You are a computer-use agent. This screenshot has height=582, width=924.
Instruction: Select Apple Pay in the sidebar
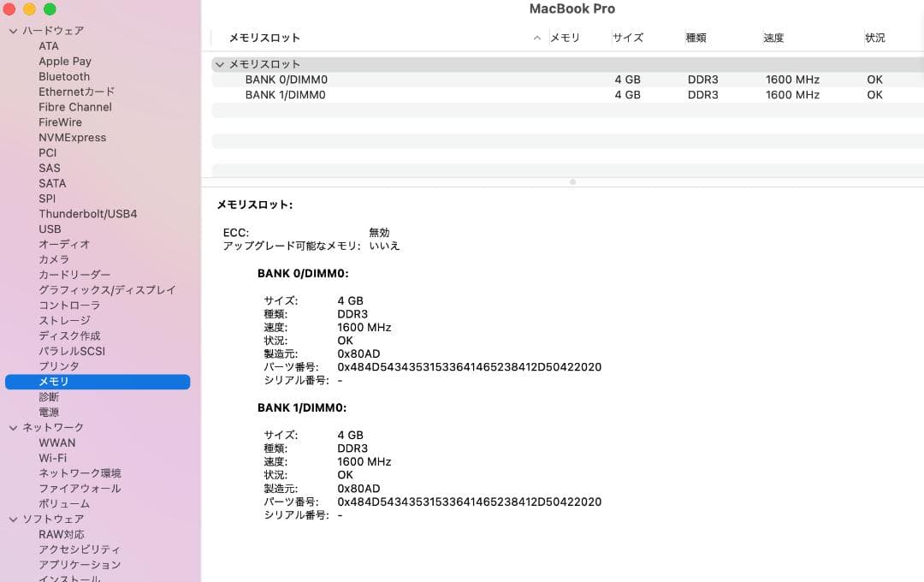65,61
